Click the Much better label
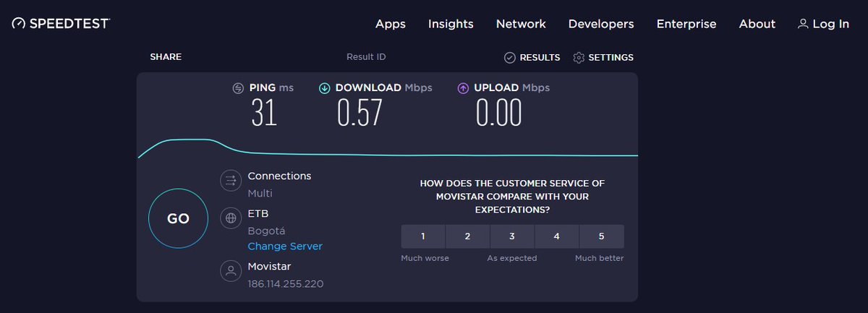This screenshot has width=868, height=313. (600, 258)
